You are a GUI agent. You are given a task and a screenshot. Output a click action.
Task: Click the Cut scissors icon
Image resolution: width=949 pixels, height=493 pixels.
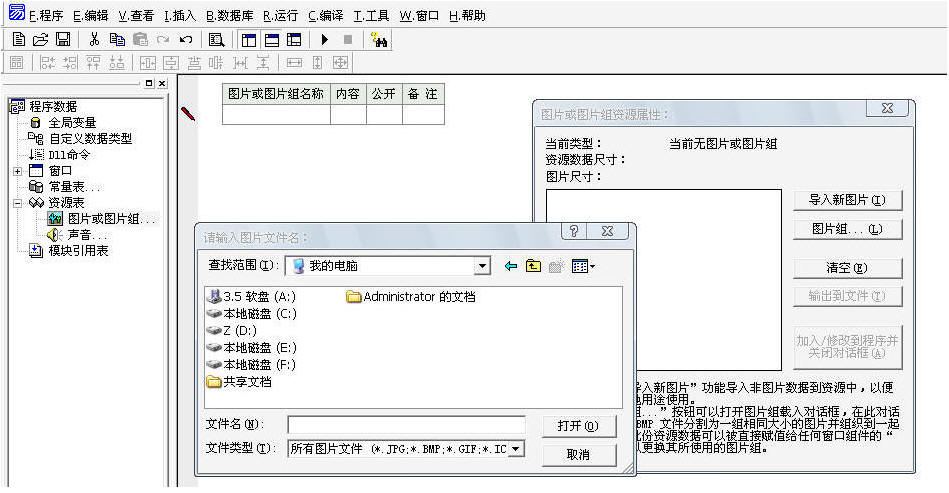[x=94, y=40]
